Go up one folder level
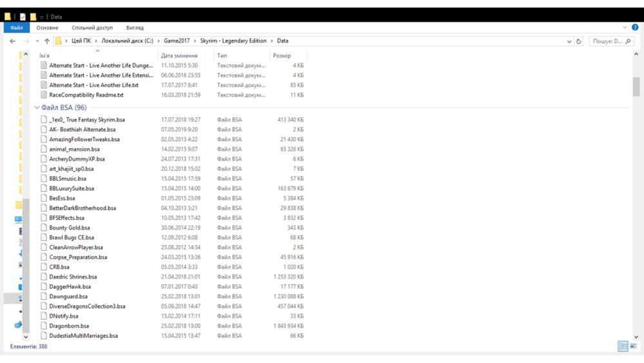This screenshot has height=363, width=644. pyautogui.click(x=47, y=41)
